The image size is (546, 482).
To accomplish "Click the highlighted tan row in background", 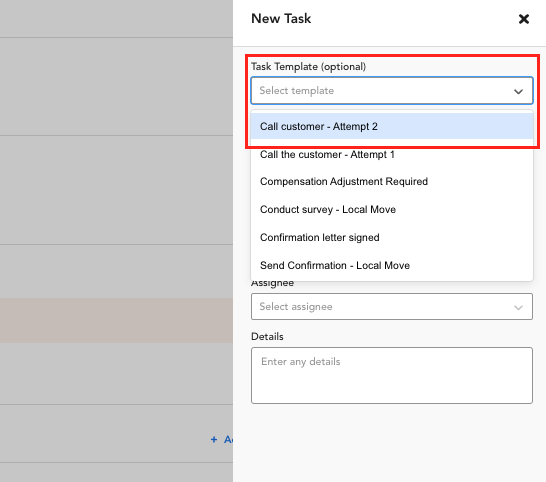I will tap(116, 320).
